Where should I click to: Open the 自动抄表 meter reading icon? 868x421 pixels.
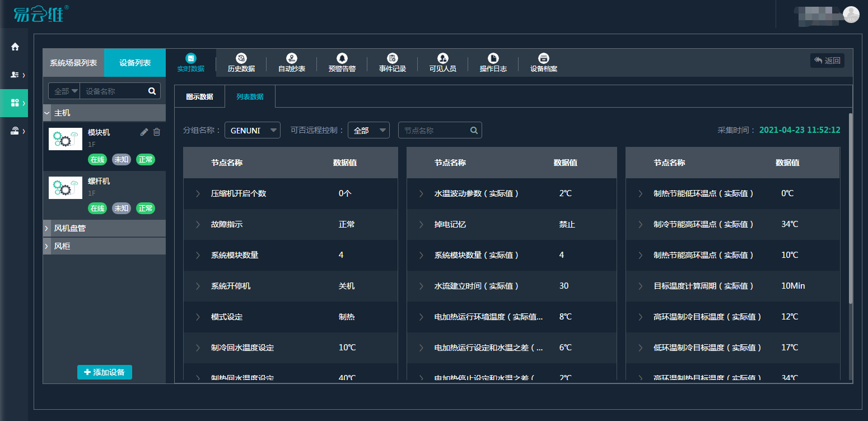(291, 58)
